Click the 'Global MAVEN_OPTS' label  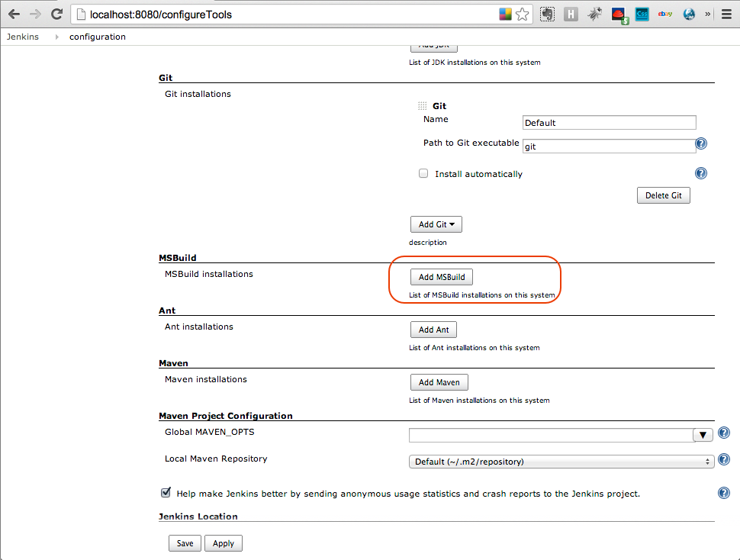pos(209,432)
